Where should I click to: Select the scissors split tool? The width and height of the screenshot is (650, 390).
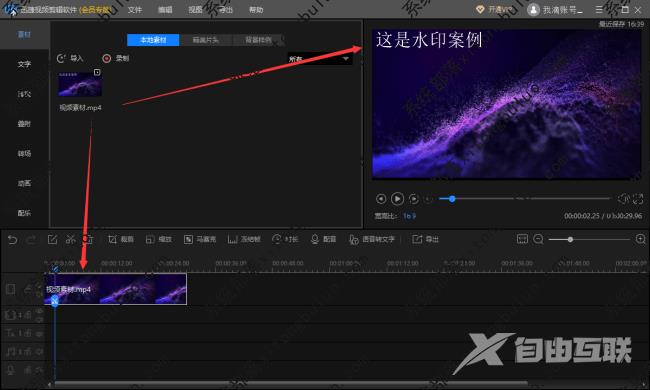70,239
